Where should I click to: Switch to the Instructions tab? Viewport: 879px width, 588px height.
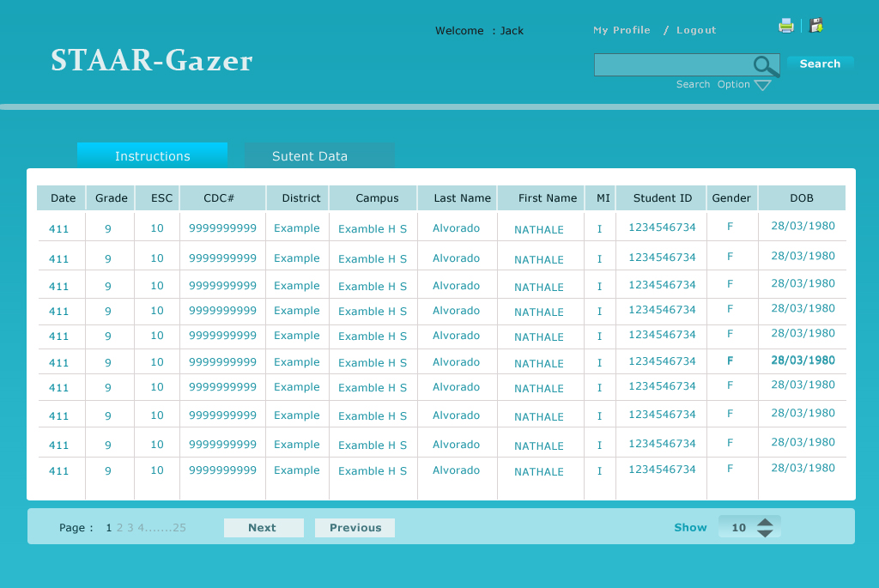(152, 156)
